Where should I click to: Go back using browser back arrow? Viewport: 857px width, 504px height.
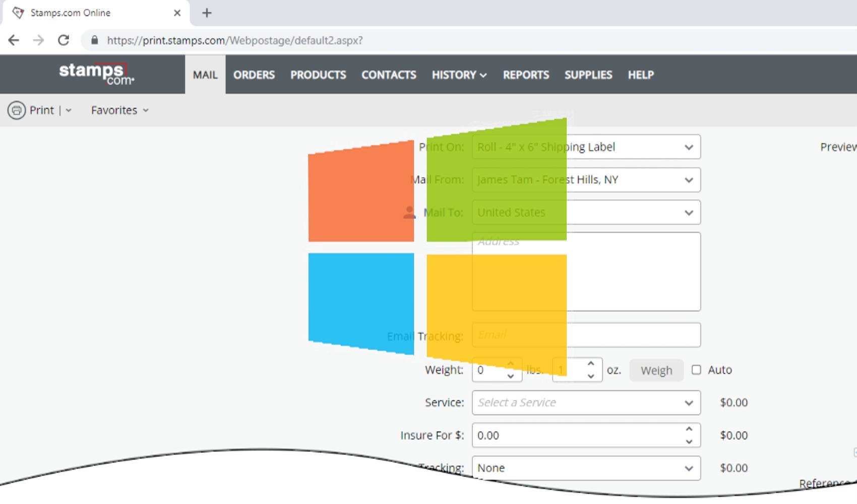(14, 40)
